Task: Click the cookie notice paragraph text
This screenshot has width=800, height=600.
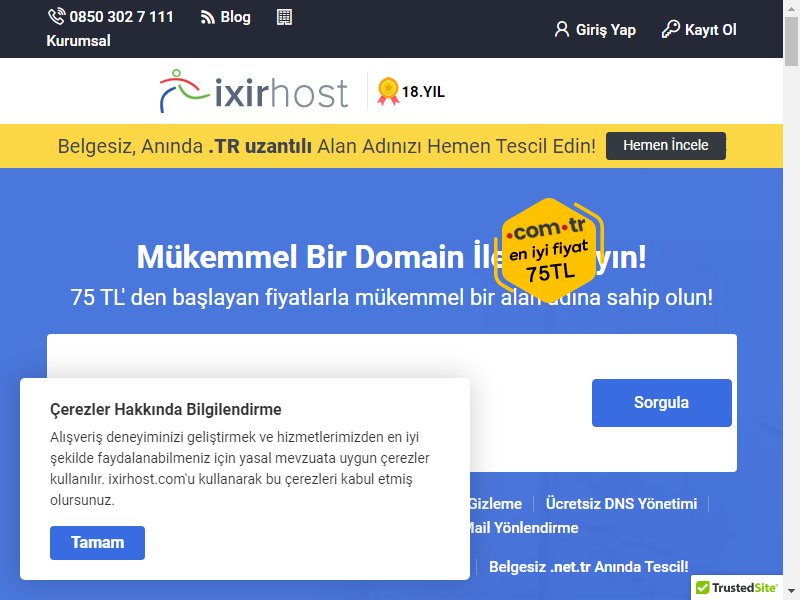Action: [x=240, y=468]
